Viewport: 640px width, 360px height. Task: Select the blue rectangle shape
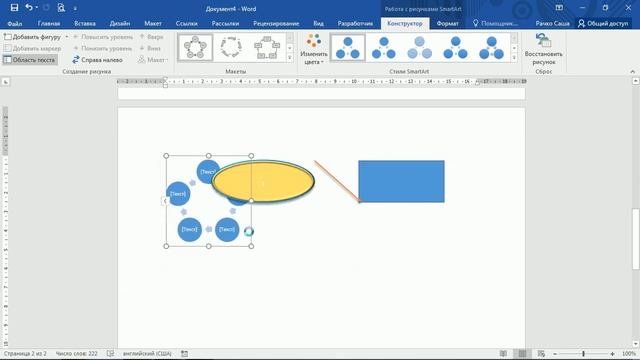402,181
